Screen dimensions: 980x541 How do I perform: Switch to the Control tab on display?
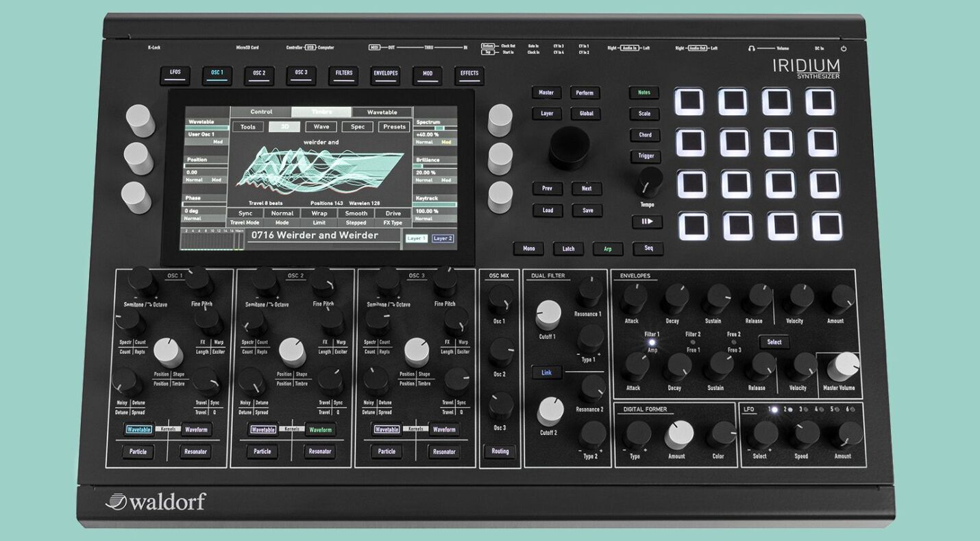[261, 112]
